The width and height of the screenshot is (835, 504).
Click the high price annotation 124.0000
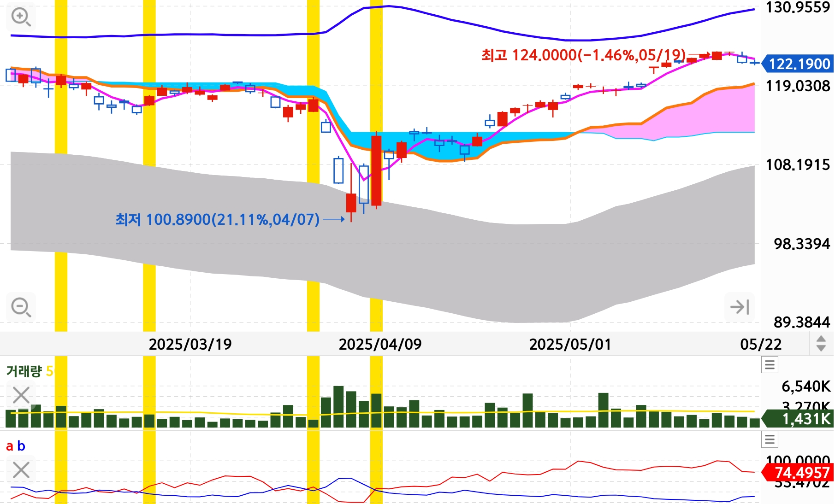[x=583, y=55]
